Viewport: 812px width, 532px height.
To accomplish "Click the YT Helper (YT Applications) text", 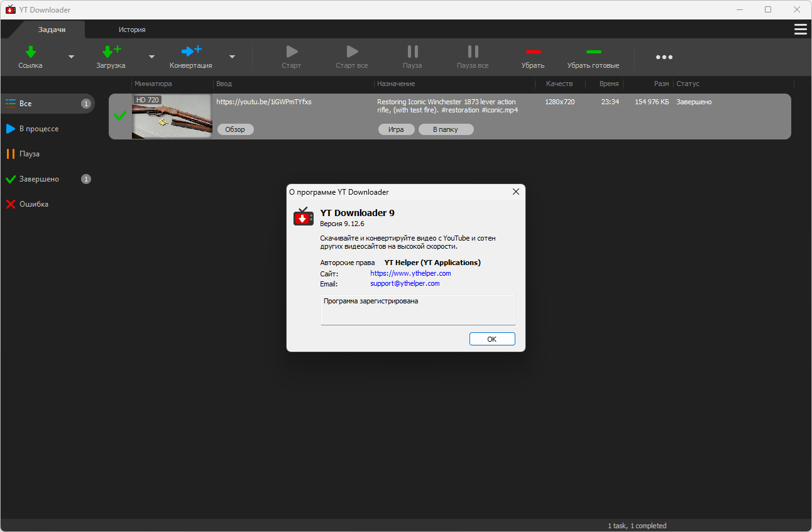I will coord(432,263).
